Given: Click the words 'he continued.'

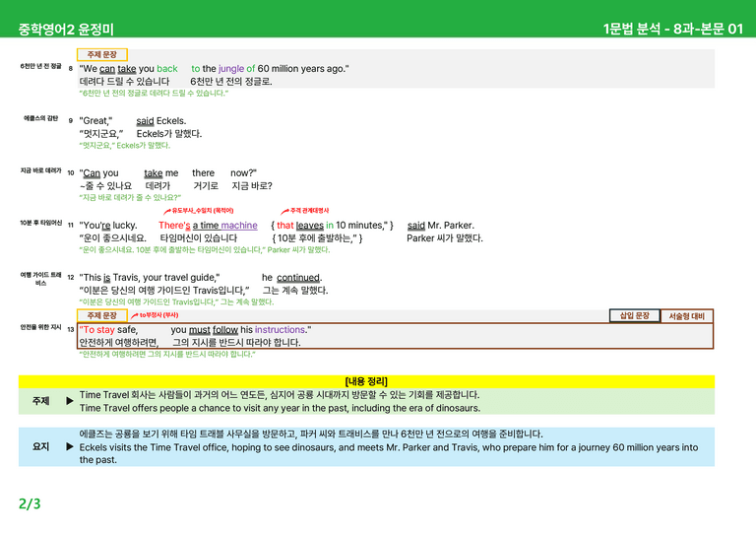Looking at the screenshot, I should click(x=292, y=278).
